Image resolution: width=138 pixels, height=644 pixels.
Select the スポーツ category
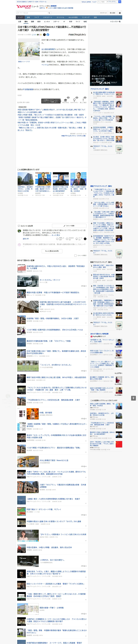(56, 21)
